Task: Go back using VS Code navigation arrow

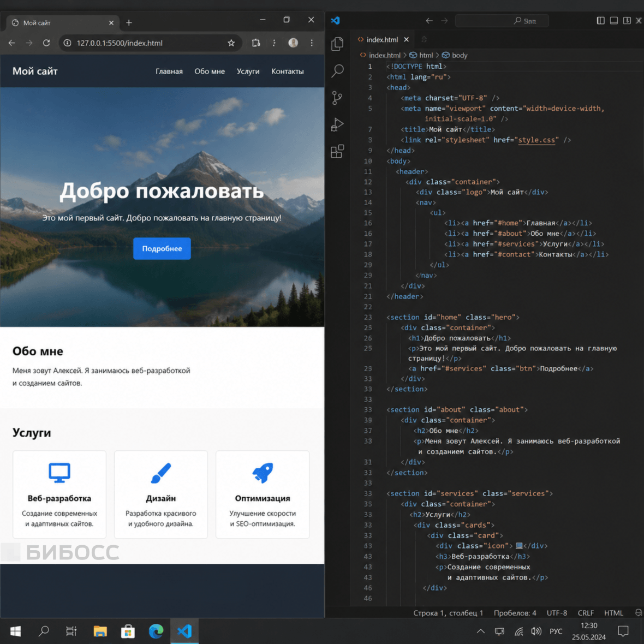Action: [x=429, y=21]
